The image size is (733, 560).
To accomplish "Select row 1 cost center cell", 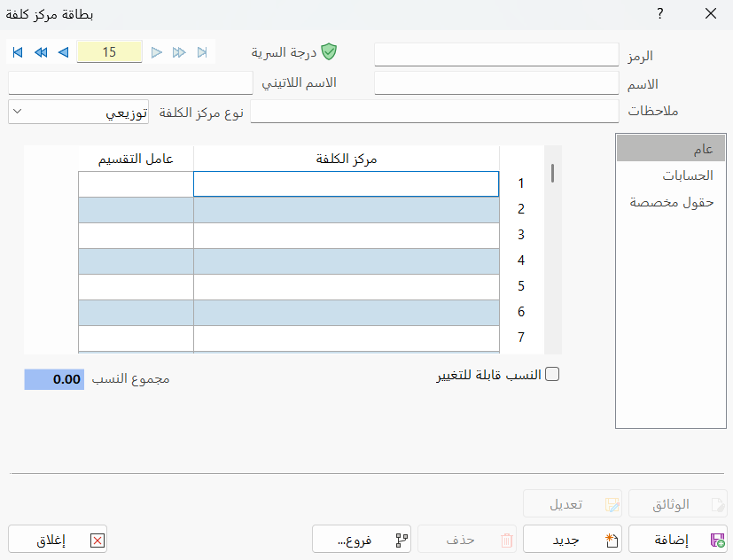I will (346, 183).
